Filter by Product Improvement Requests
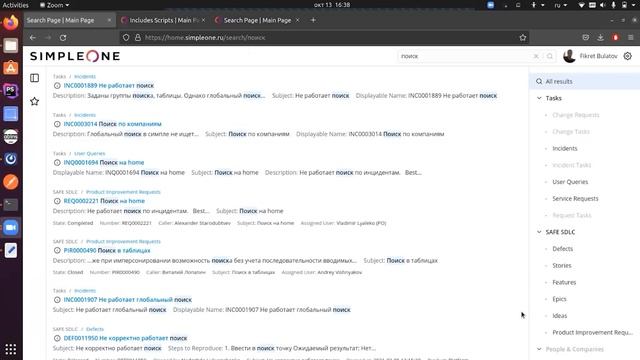This screenshot has width=640, height=360. pos(593,332)
